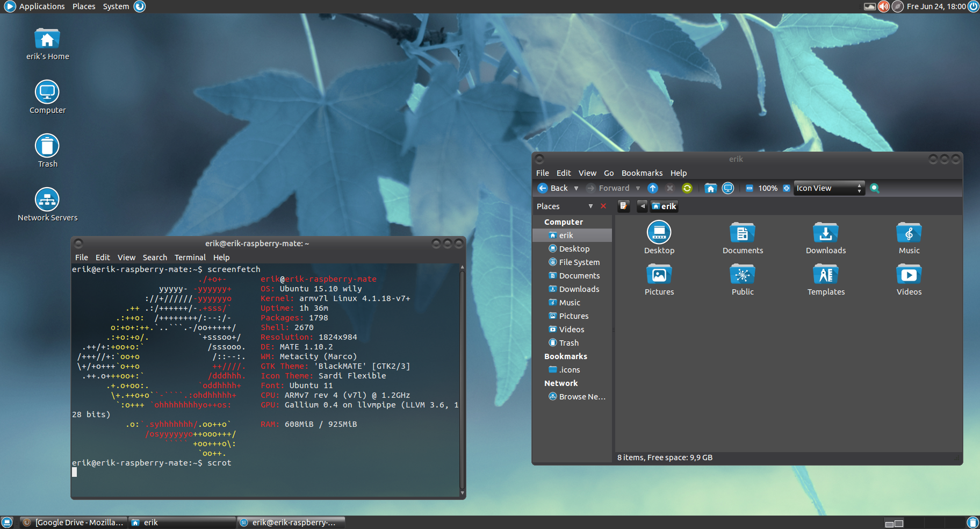Screen dimensions: 980x529
Task: Open the Help menu in terminal window
Action: (221, 258)
